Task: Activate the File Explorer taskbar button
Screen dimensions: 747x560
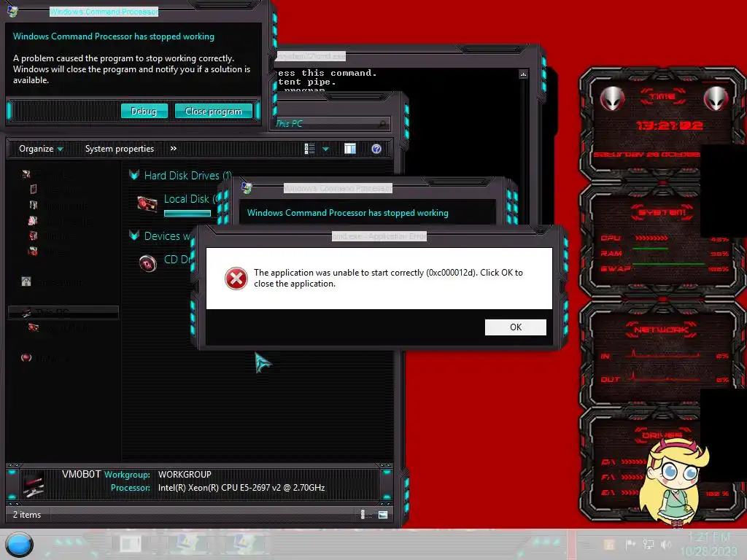Action: pos(130,543)
